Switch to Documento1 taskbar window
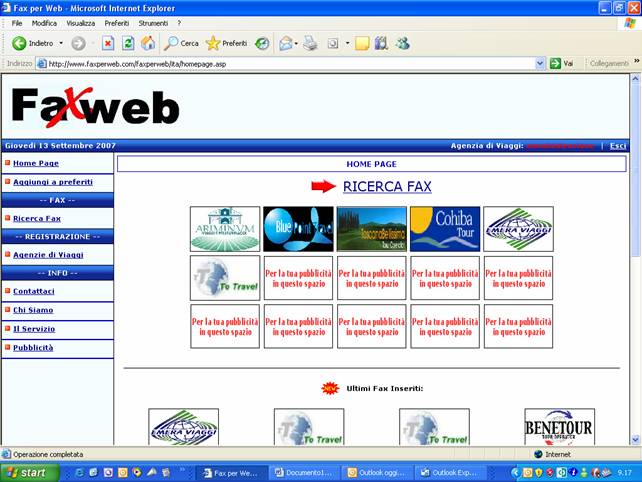Screen dimensions: 642x482 point(304,473)
